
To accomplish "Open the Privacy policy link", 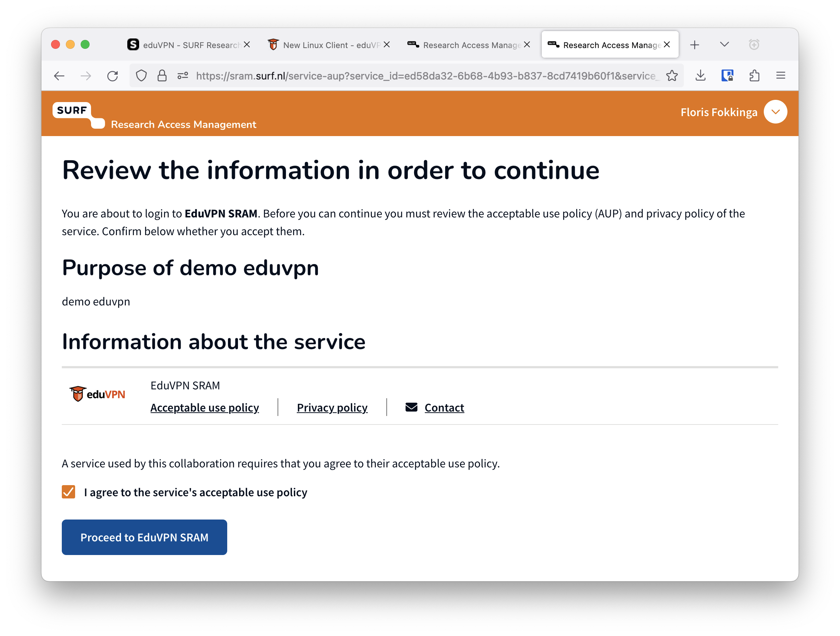I will (x=332, y=407).
